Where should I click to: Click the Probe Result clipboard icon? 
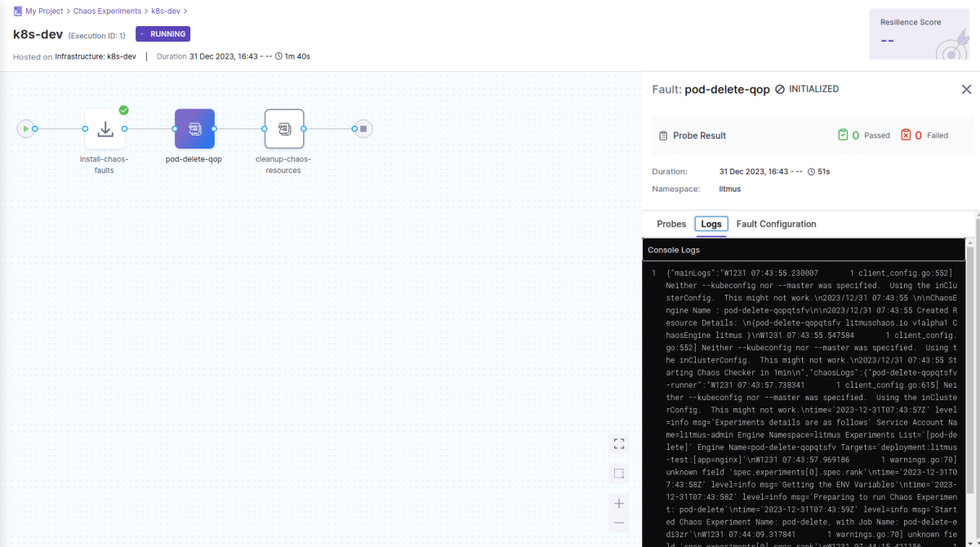click(x=664, y=136)
